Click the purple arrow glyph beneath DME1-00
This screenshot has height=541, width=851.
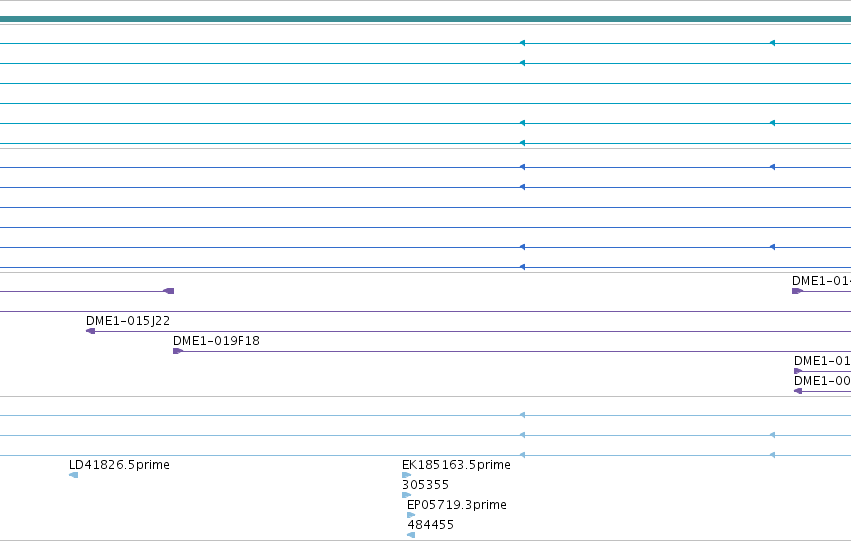tap(798, 391)
